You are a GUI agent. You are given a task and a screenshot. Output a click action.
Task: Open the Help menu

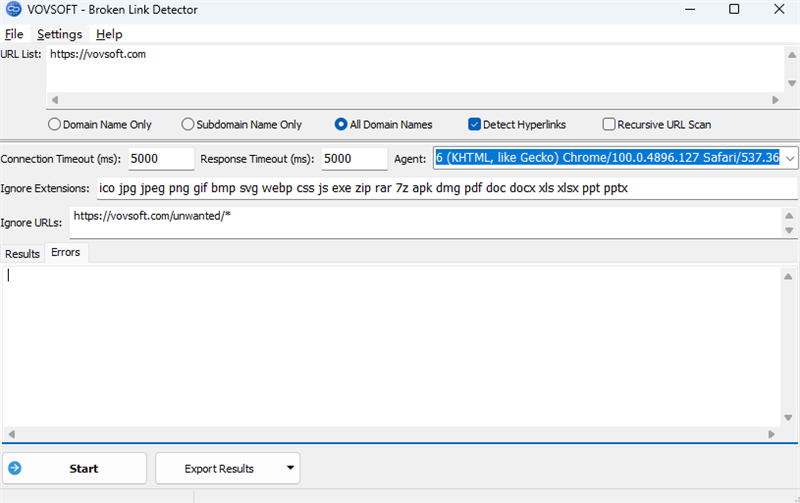tap(109, 34)
